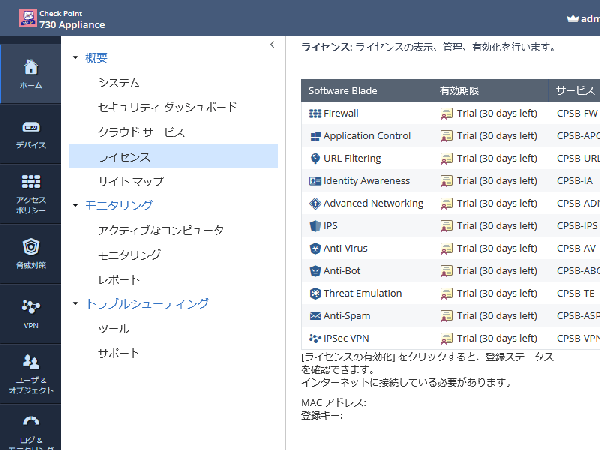Open the Threat Prevention shield section
The image size is (600, 450).
coord(31,254)
